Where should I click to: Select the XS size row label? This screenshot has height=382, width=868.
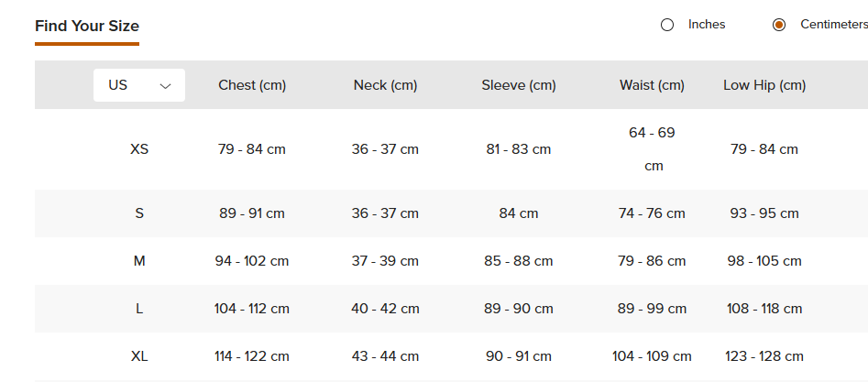point(139,148)
